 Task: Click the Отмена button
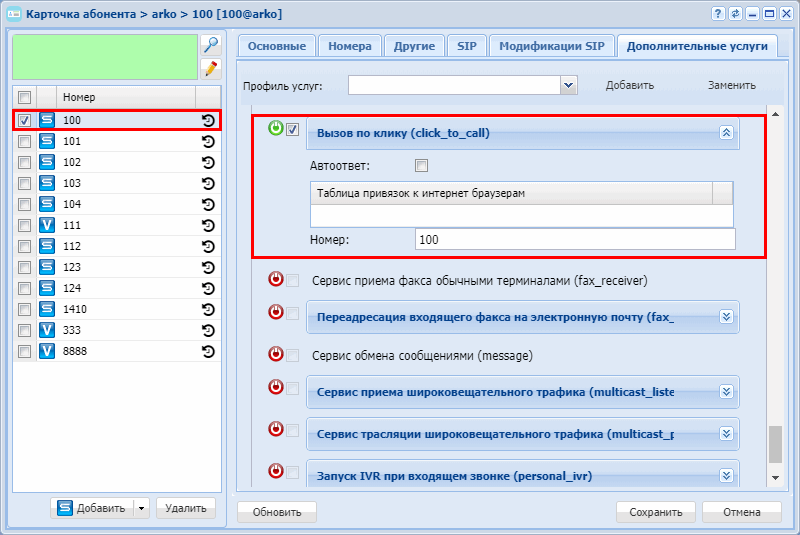coord(742,512)
